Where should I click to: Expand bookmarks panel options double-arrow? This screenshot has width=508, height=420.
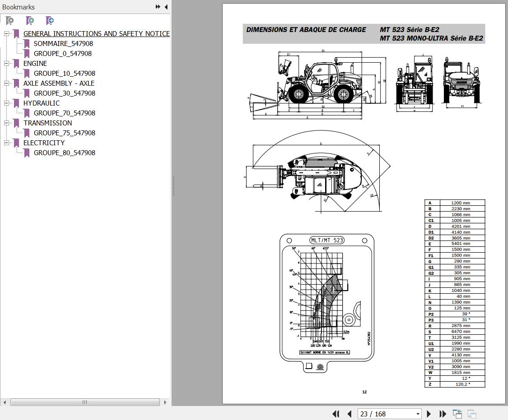pos(158,7)
